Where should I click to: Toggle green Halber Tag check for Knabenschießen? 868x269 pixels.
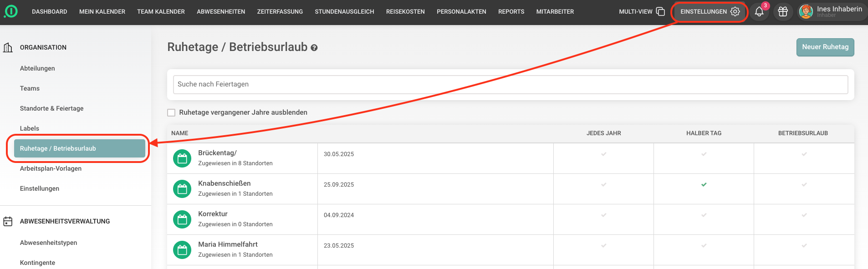pyautogui.click(x=704, y=184)
